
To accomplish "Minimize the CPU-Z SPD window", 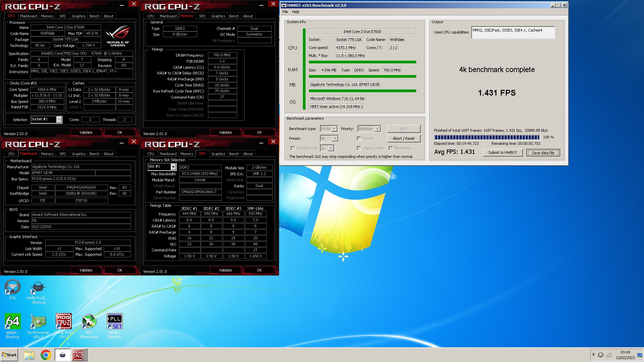I will pyautogui.click(x=261, y=143).
